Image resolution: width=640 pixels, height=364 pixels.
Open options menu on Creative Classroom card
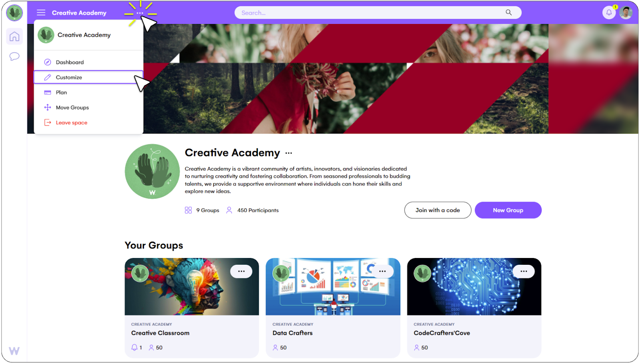(x=241, y=271)
